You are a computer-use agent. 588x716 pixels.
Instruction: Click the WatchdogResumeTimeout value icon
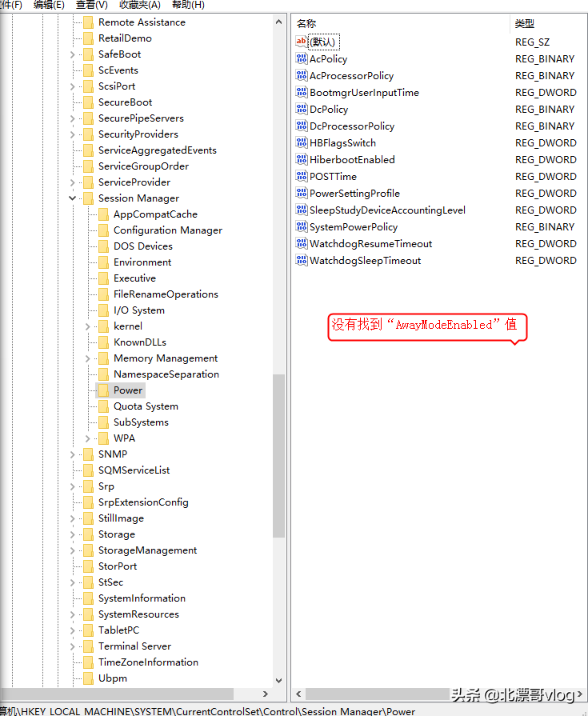pyautogui.click(x=302, y=243)
